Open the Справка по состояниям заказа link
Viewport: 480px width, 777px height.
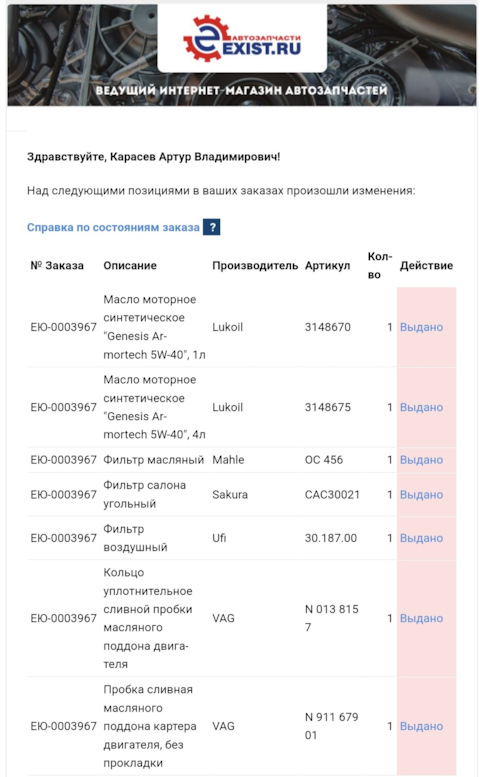113,227
